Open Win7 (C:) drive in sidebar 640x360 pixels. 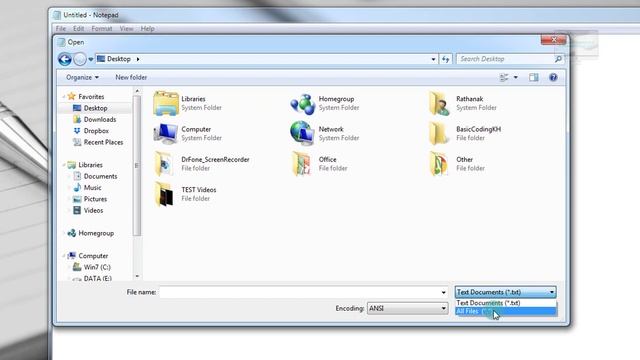[x=91, y=267]
